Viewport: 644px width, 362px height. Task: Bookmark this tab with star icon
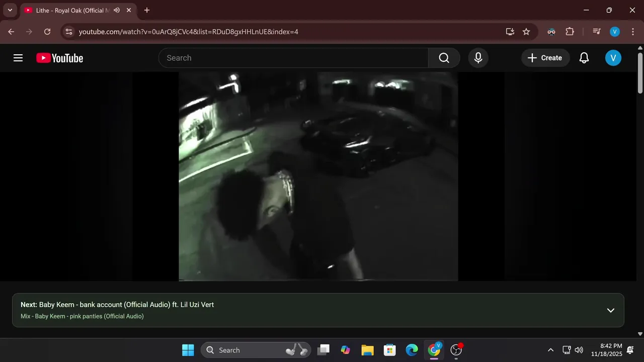click(526, 32)
